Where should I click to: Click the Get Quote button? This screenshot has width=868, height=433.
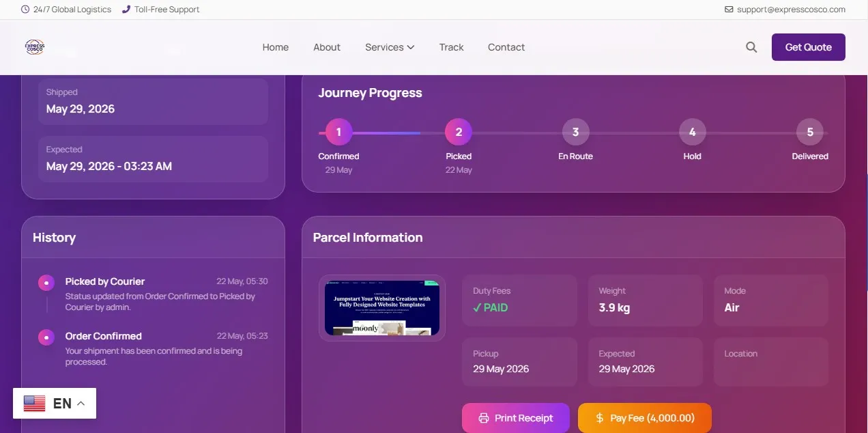pyautogui.click(x=809, y=47)
